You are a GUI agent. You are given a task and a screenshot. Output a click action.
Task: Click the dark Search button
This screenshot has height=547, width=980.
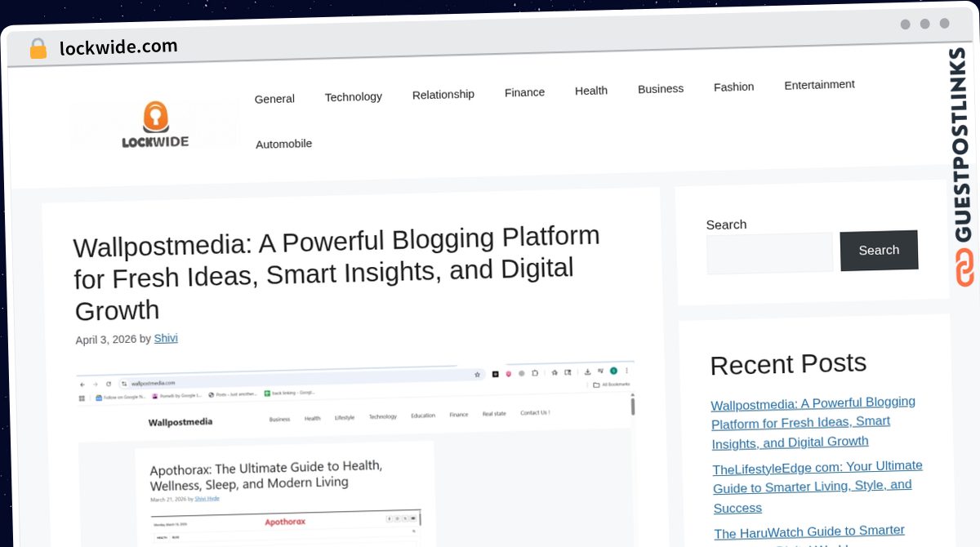[879, 251]
